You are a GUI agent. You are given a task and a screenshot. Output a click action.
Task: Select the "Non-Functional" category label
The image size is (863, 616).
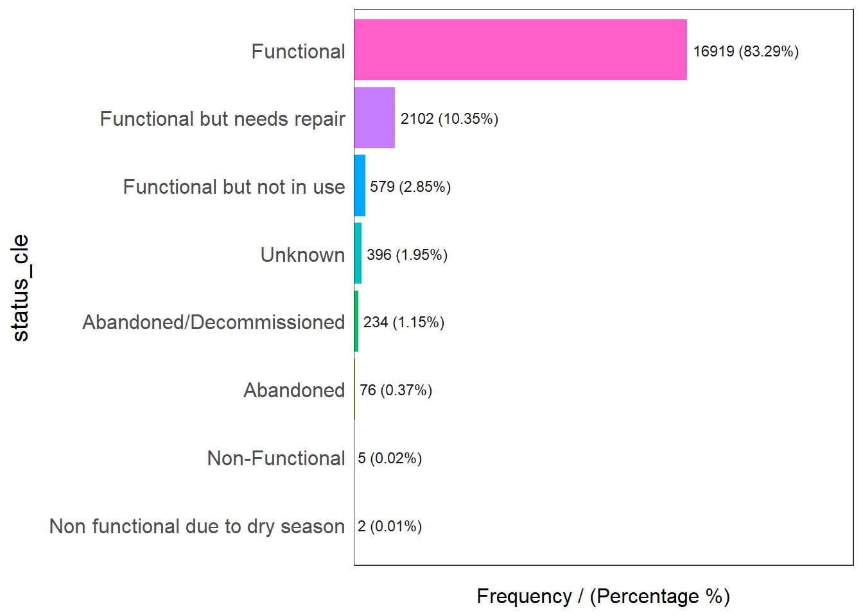pyautogui.click(x=276, y=458)
